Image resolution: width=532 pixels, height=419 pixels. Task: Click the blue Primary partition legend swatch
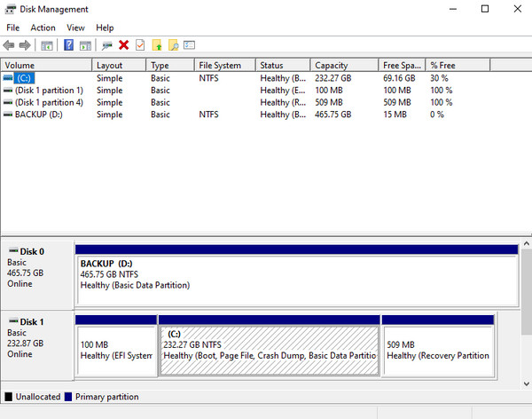[x=68, y=397]
